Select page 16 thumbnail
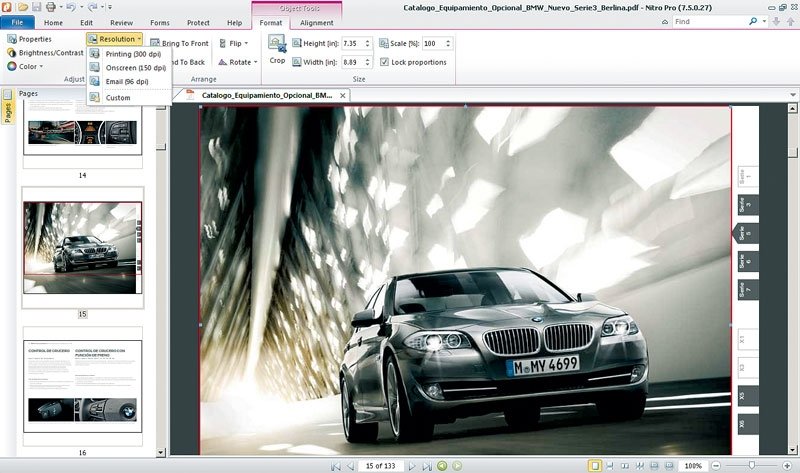This screenshot has height=473, width=800. tap(83, 387)
